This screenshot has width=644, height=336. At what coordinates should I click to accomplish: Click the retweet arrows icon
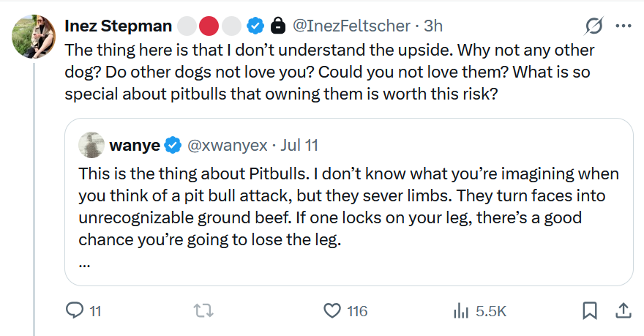[x=203, y=311]
